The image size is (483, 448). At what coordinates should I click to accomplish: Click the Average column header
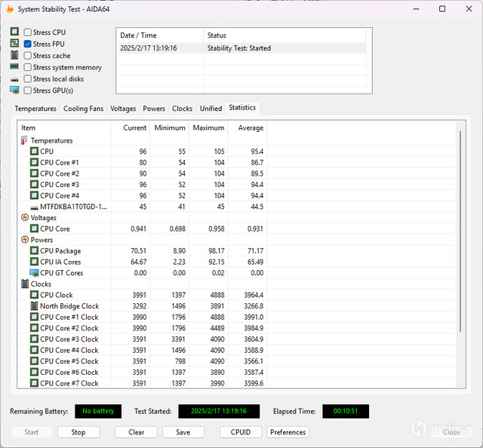coord(248,127)
